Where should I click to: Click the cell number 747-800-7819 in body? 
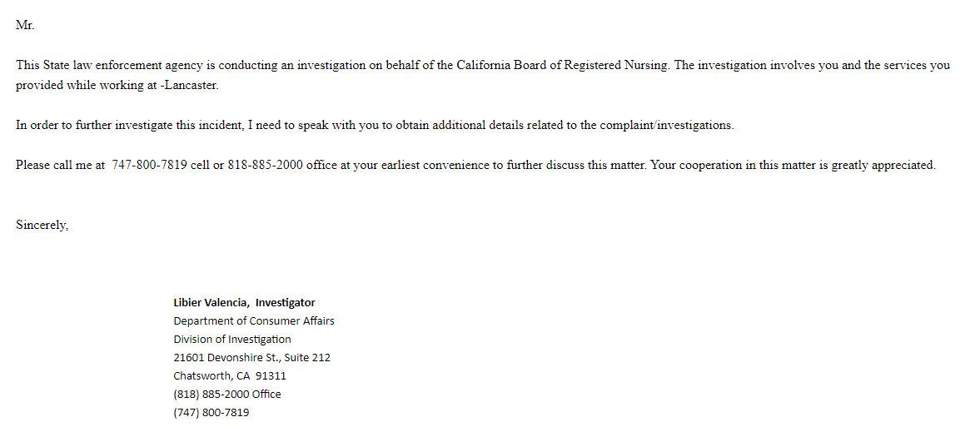149,165
